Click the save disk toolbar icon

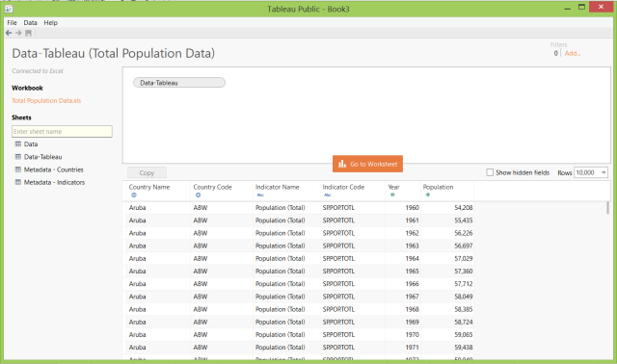[28, 33]
